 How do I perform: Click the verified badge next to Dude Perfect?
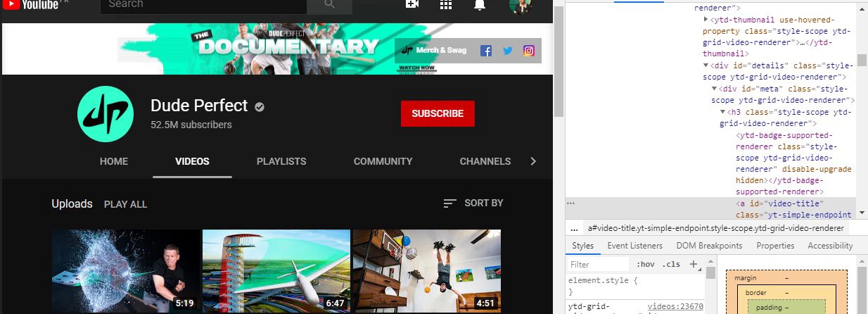click(260, 107)
